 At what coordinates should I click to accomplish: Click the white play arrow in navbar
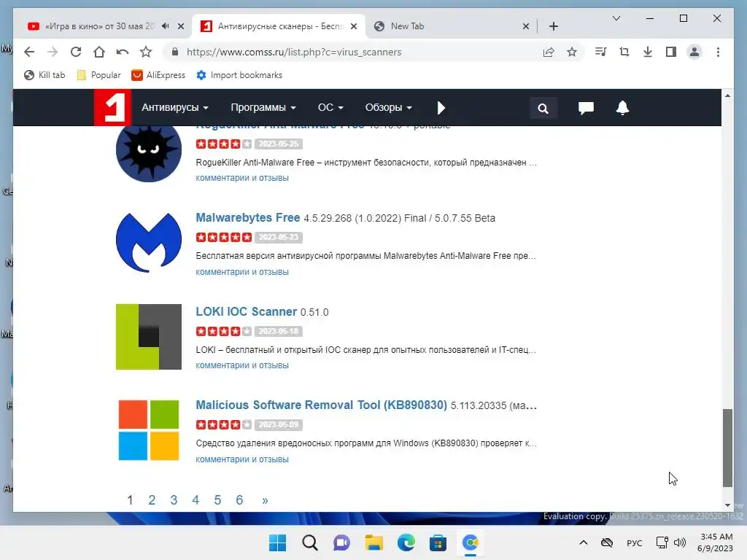pos(441,108)
